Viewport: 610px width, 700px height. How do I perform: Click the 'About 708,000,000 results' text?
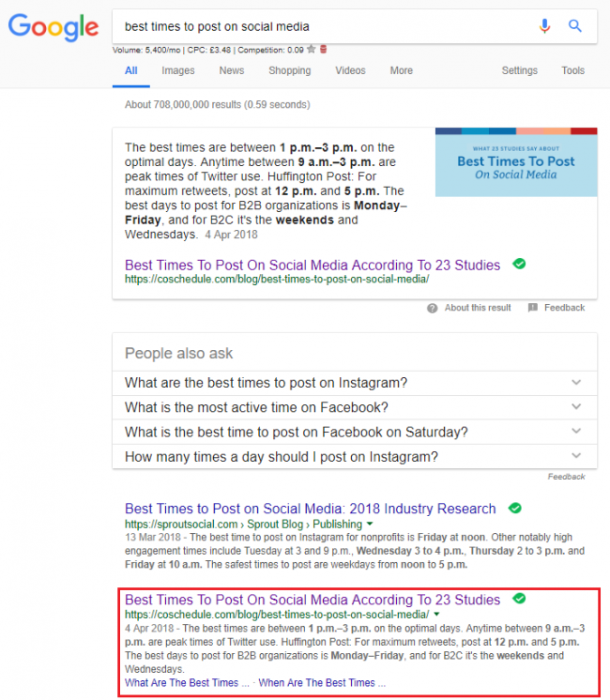218,105
